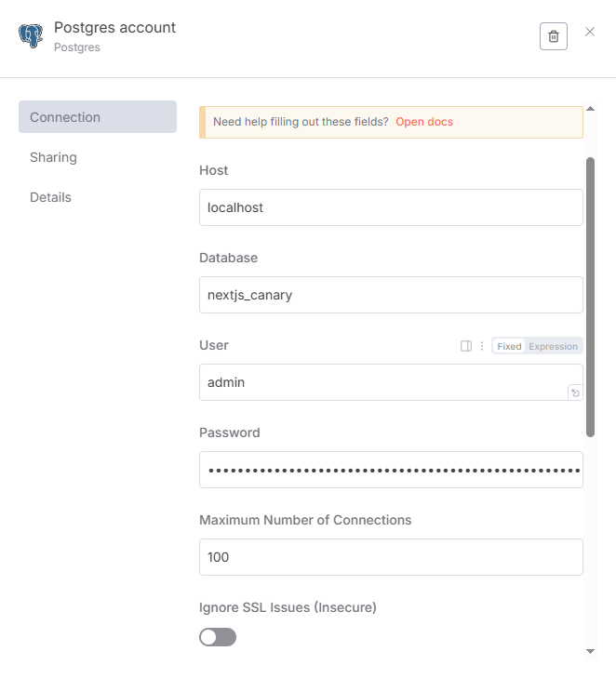Click the Postgres elephant logo icon
The height and width of the screenshot is (678, 616).
click(31, 35)
